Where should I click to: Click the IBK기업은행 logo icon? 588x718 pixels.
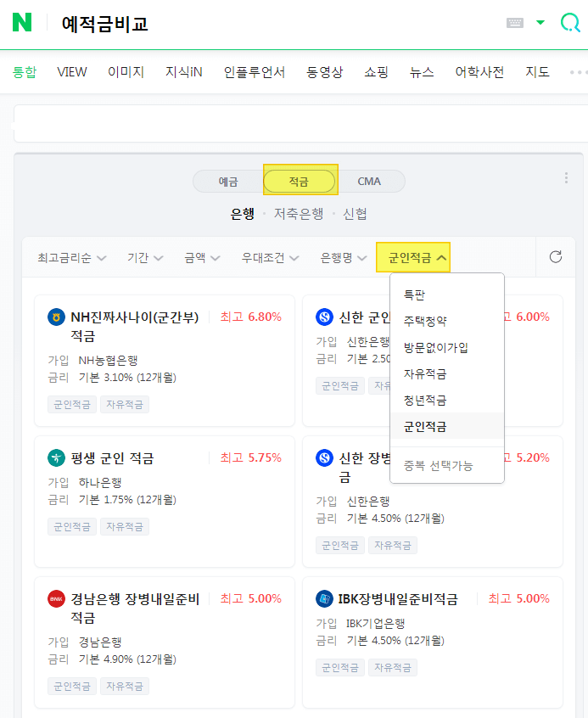coord(325,599)
